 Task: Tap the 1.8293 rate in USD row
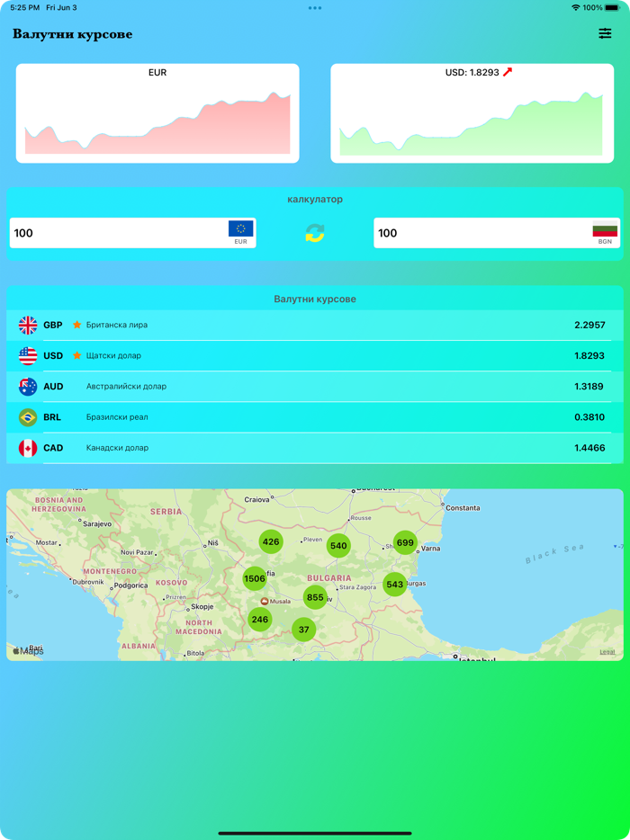click(x=589, y=356)
